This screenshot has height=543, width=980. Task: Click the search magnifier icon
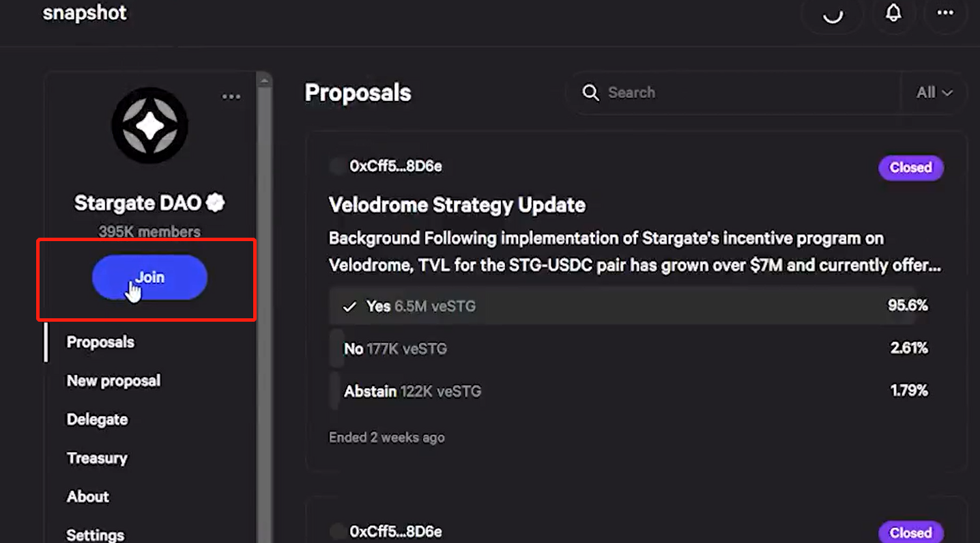click(x=590, y=93)
